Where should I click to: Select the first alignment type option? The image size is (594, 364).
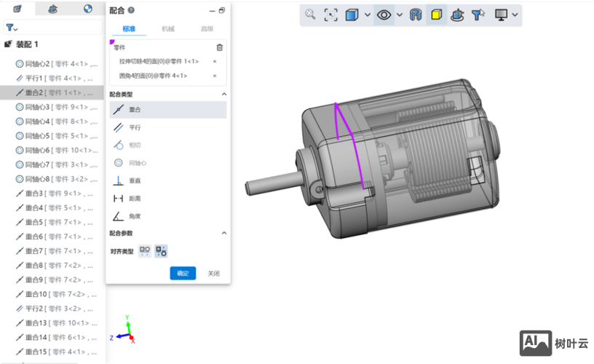coord(145,250)
